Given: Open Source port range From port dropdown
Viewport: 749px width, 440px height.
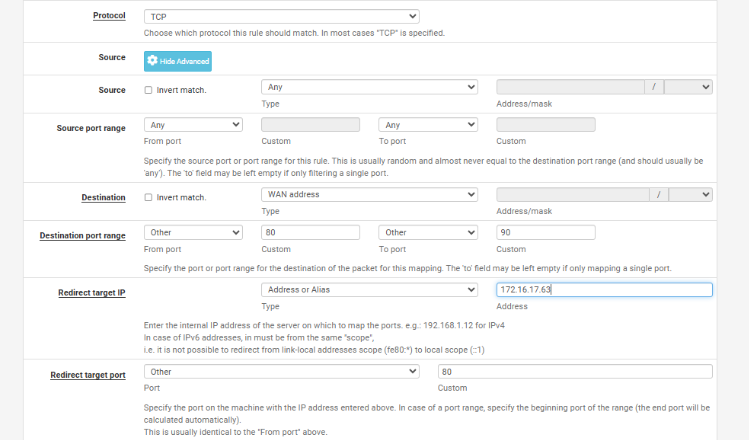Looking at the screenshot, I should tap(193, 125).
